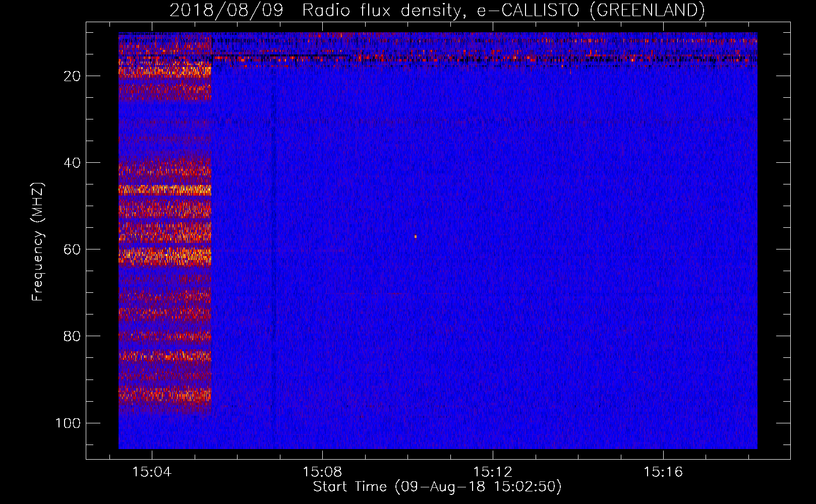Click the isolated orange pixel near 57 MHz
This screenshot has height=504, width=816.
416,236
